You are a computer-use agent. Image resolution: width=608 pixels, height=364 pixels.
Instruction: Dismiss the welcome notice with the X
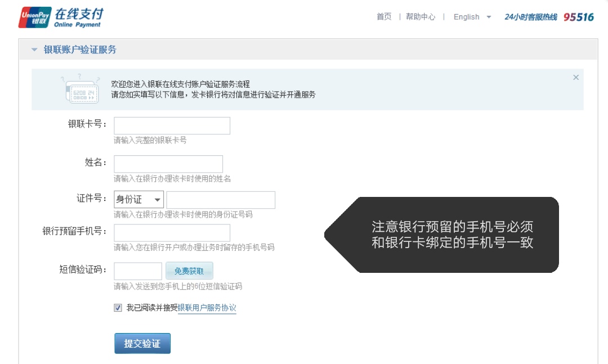click(576, 77)
